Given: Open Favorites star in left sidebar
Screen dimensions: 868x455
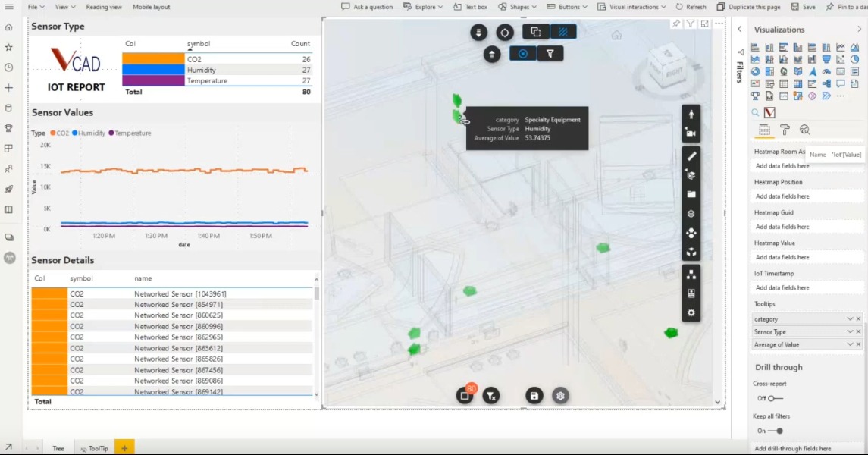Looking at the screenshot, I should 9,47.
